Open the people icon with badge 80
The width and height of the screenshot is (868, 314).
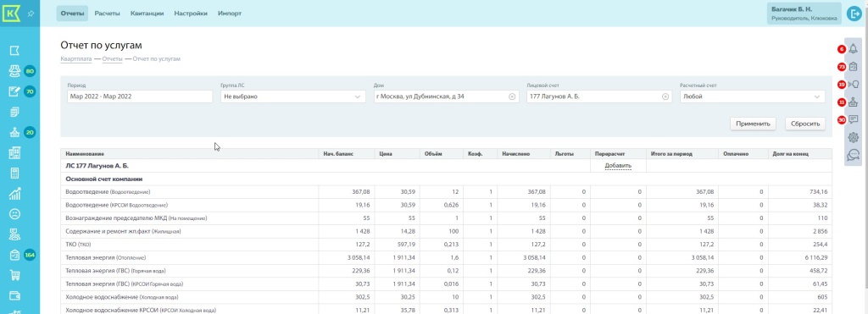[x=15, y=71]
